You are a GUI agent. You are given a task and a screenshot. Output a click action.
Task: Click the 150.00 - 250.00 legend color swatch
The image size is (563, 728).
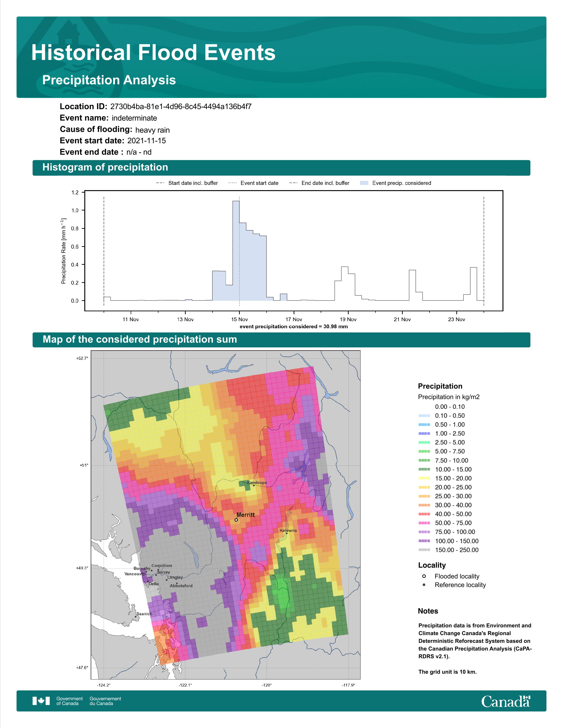(424, 550)
